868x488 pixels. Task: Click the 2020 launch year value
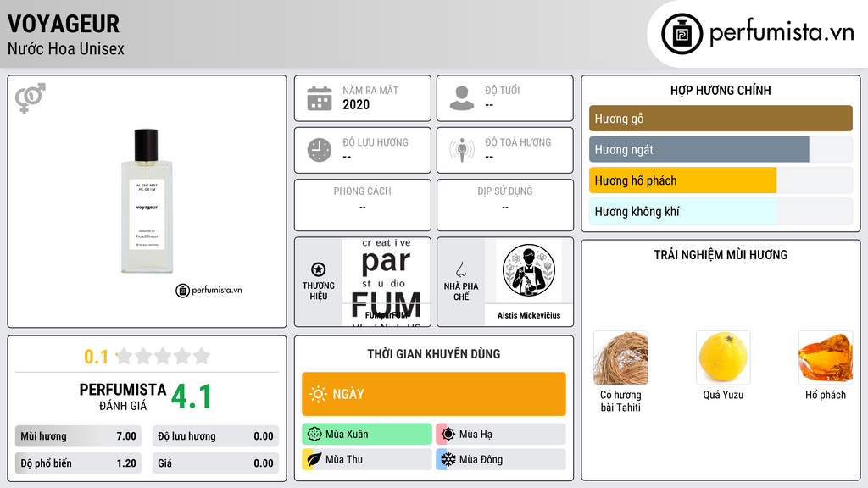(356, 104)
